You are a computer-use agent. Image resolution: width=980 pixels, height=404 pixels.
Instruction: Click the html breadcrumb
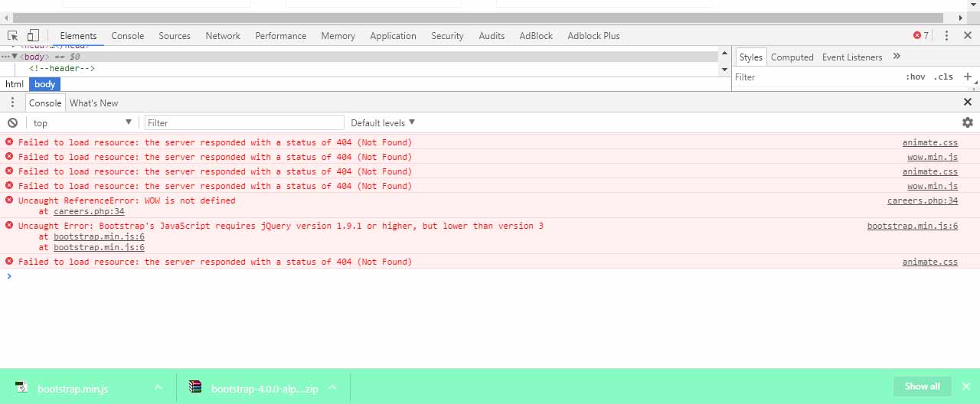(x=15, y=84)
